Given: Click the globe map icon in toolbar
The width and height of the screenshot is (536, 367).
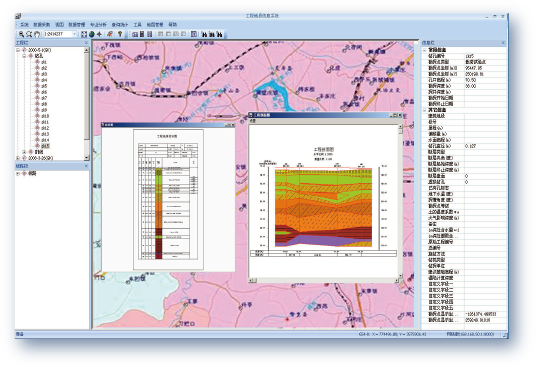Looking at the screenshot, I should click(x=92, y=34).
